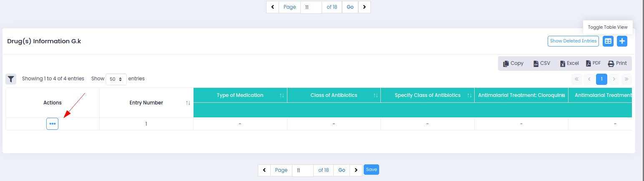Export table as PDF
644x181 pixels.
click(x=594, y=64)
